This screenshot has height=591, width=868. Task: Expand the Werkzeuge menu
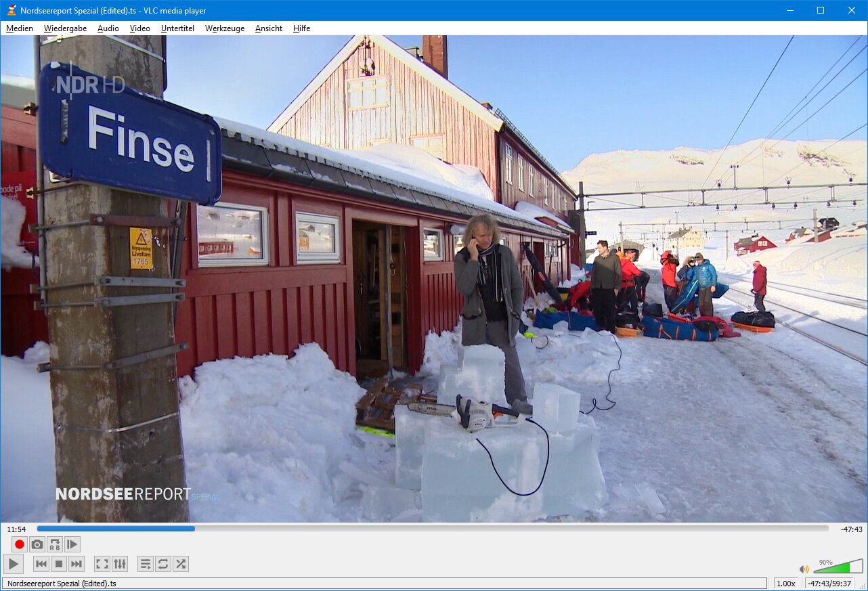tap(225, 28)
